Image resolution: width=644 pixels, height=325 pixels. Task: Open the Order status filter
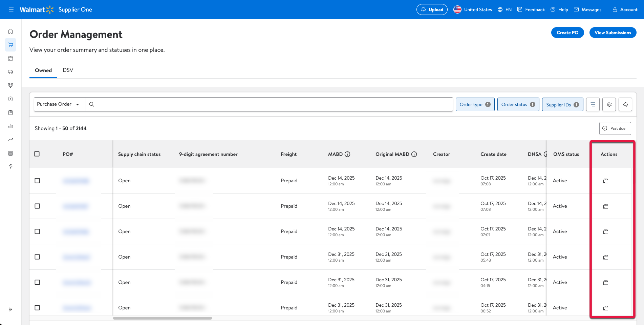tap(518, 104)
